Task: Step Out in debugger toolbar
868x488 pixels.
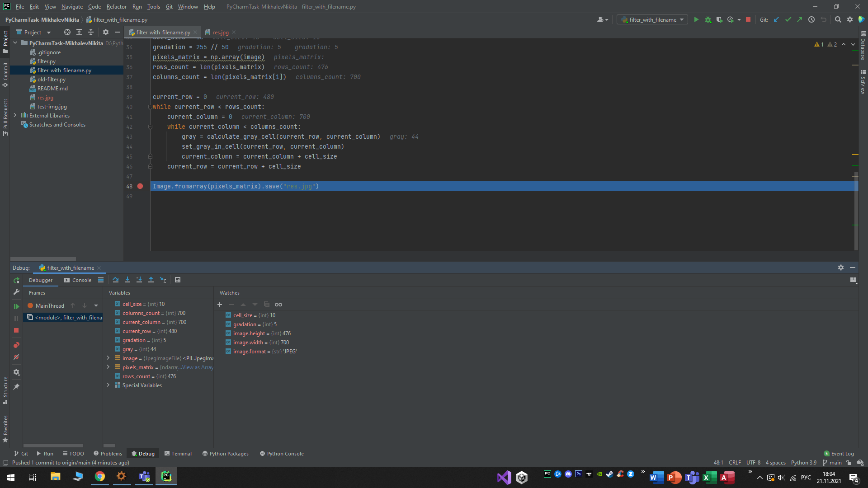Action: pyautogui.click(x=151, y=280)
